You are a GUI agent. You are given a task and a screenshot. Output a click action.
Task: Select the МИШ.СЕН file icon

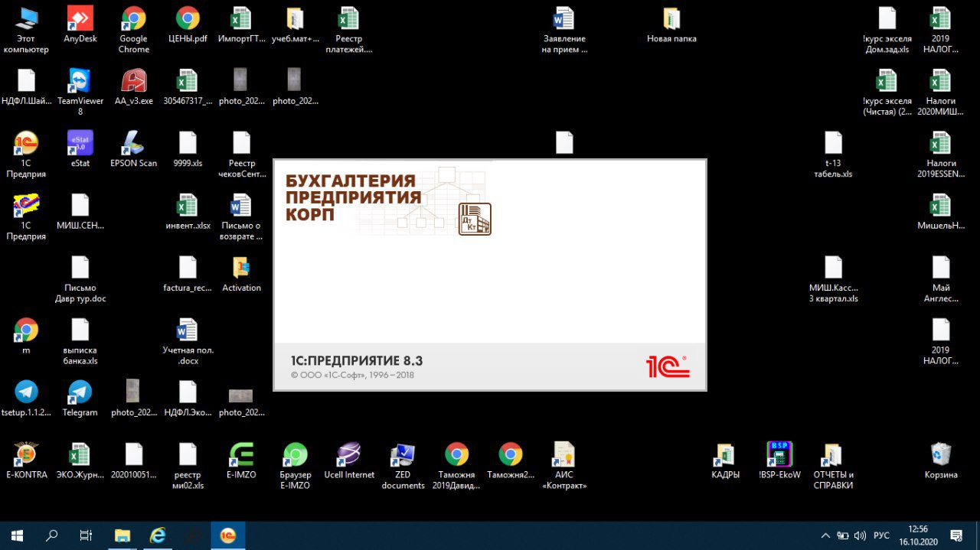pos(80,212)
